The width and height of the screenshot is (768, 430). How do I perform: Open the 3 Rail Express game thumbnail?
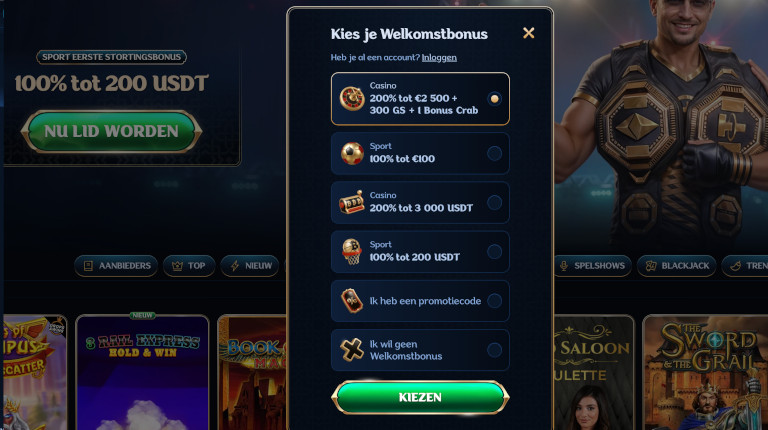(x=143, y=373)
